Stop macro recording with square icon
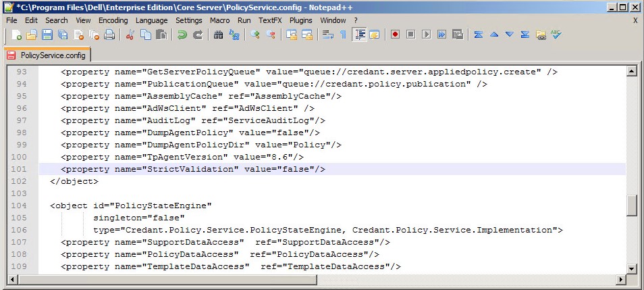 tap(410, 35)
